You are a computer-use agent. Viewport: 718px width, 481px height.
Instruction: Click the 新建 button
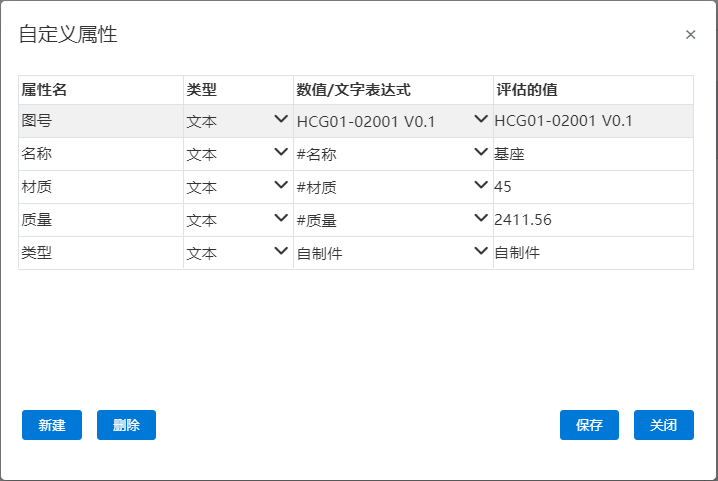tap(52, 425)
